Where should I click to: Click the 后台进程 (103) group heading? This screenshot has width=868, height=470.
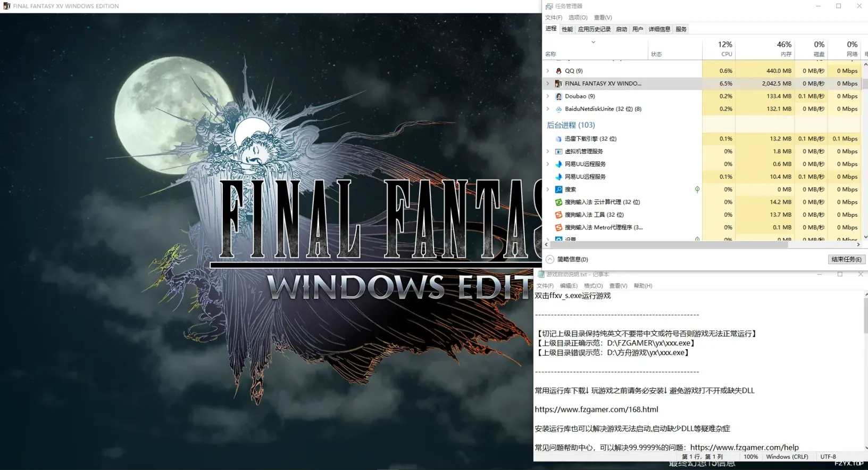tap(571, 125)
